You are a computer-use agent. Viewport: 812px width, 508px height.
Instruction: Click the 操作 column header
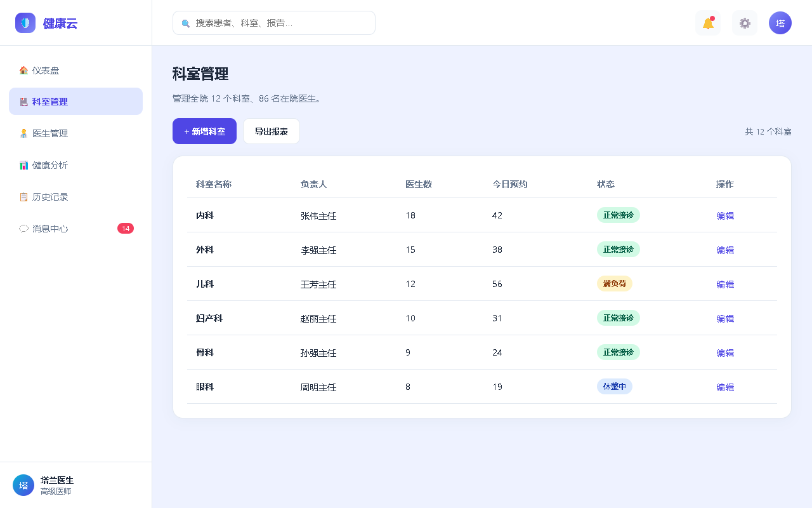725,184
